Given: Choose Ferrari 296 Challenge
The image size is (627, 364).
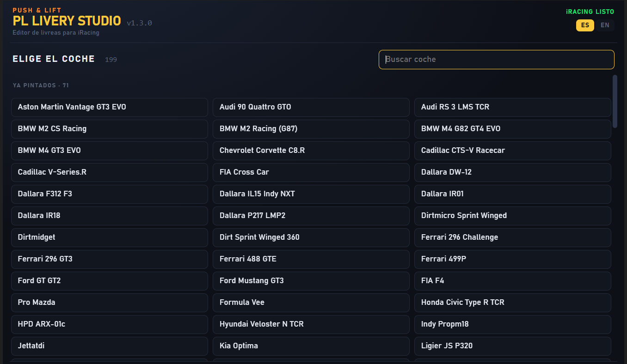Looking at the screenshot, I should (513, 237).
